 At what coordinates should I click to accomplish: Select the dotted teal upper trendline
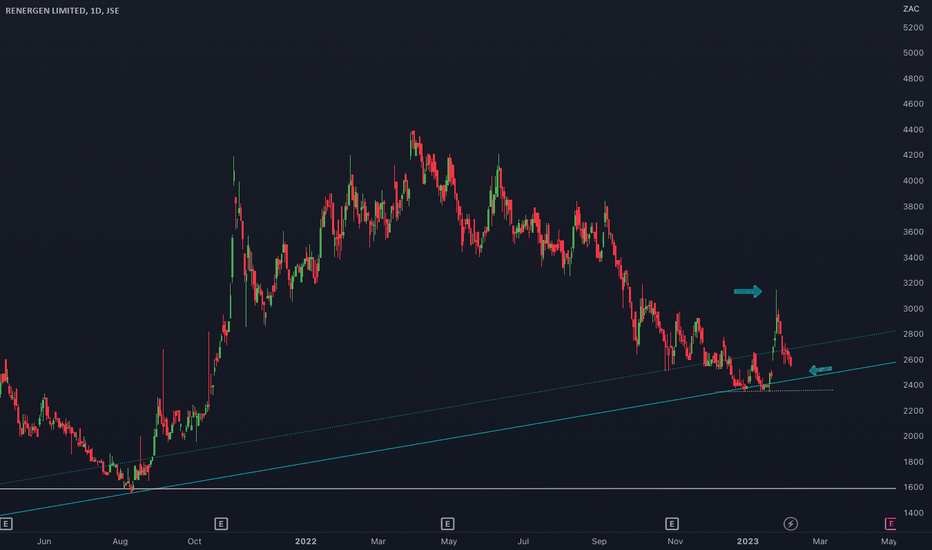[448, 408]
